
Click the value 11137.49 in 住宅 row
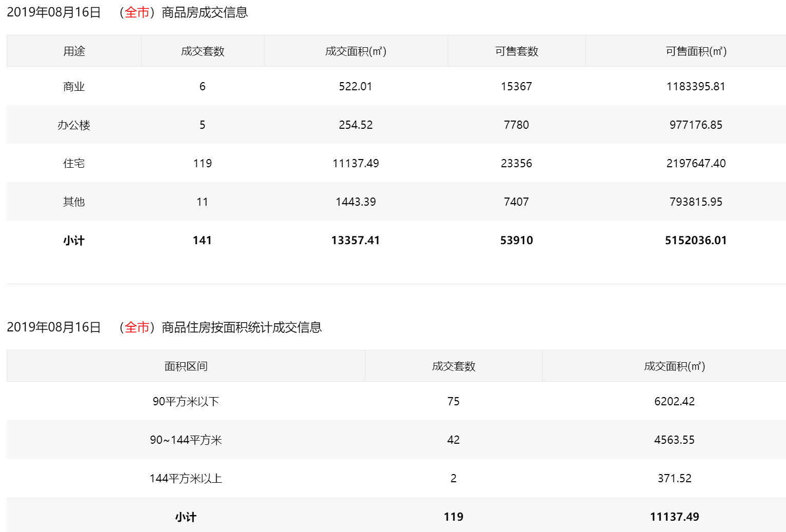pos(356,163)
